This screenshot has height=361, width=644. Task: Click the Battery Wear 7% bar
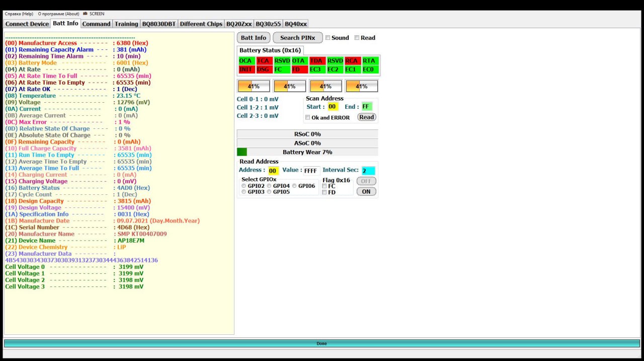pos(307,152)
